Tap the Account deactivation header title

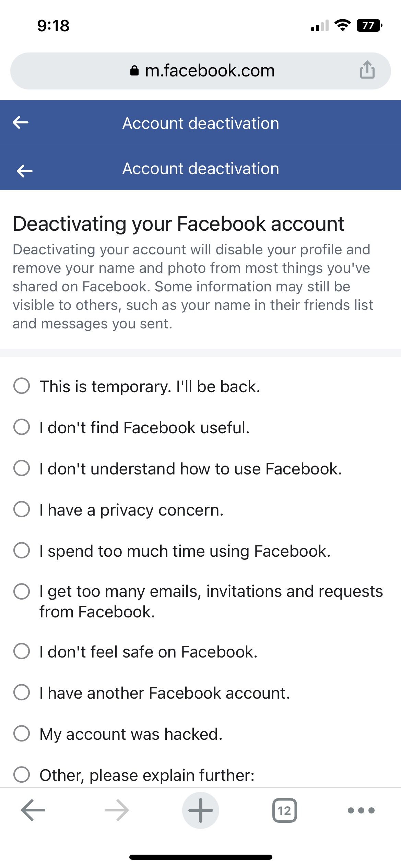point(200,123)
